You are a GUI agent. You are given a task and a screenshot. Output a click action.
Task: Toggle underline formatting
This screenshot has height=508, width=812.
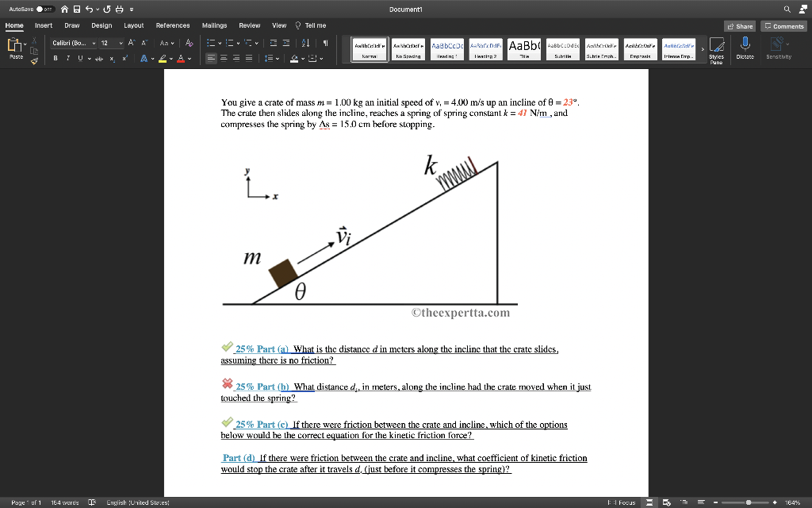point(80,57)
